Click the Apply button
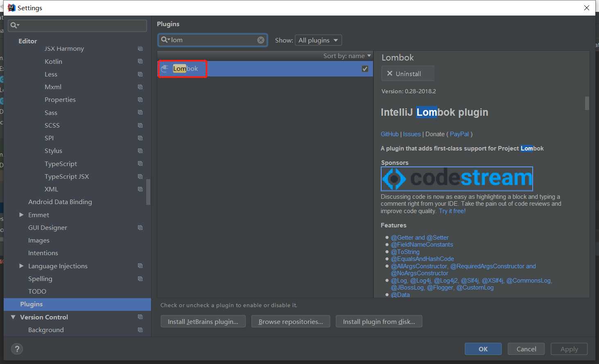This screenshot has width=599, height=364. click(x=569, y=349)
